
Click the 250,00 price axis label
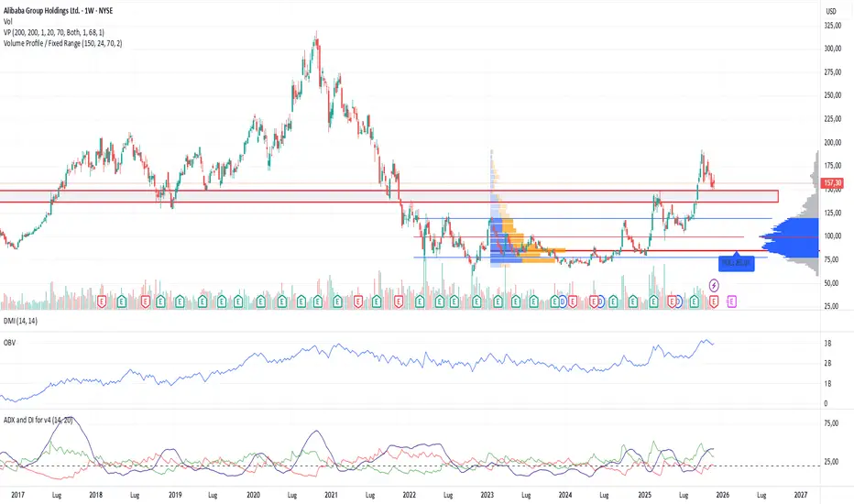click(833, 95)
